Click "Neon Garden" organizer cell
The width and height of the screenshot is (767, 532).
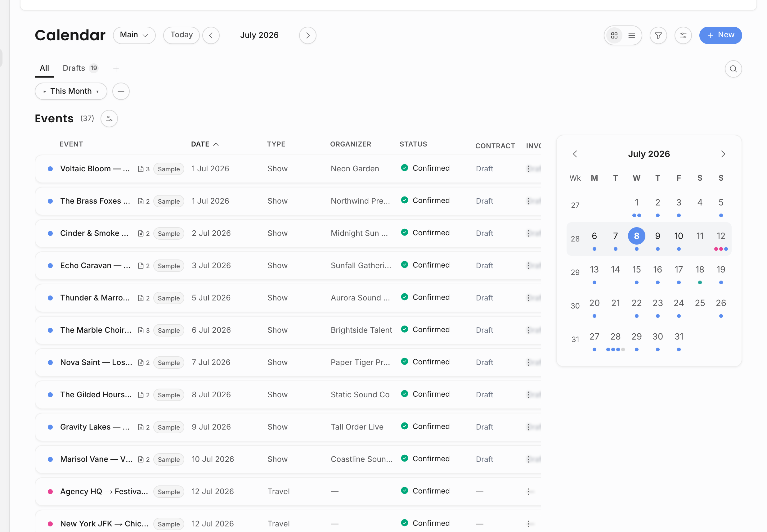[355, 169]
